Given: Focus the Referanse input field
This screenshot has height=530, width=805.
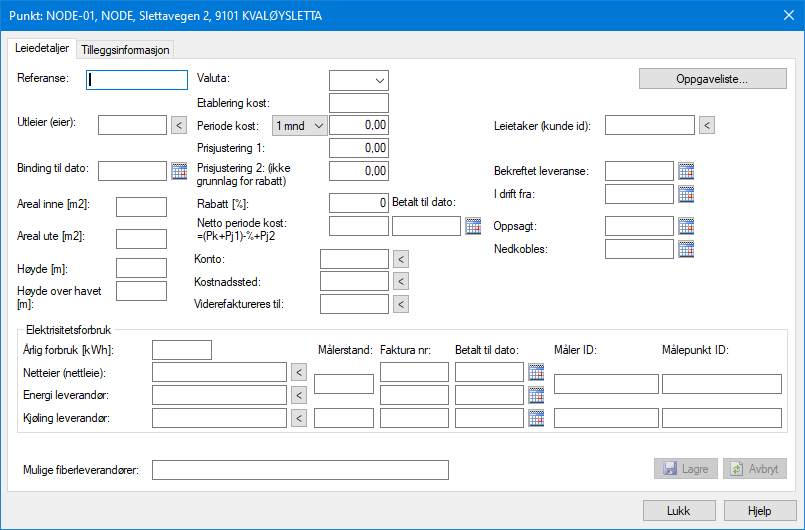Looking at the screenshot, I should point(137,80).
